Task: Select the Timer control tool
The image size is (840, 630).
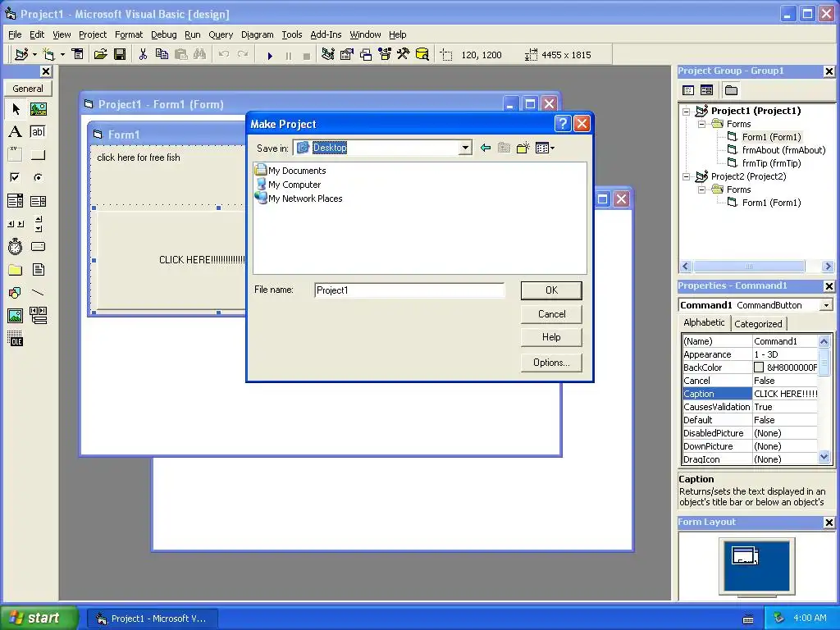Action: tap(16, 246)
